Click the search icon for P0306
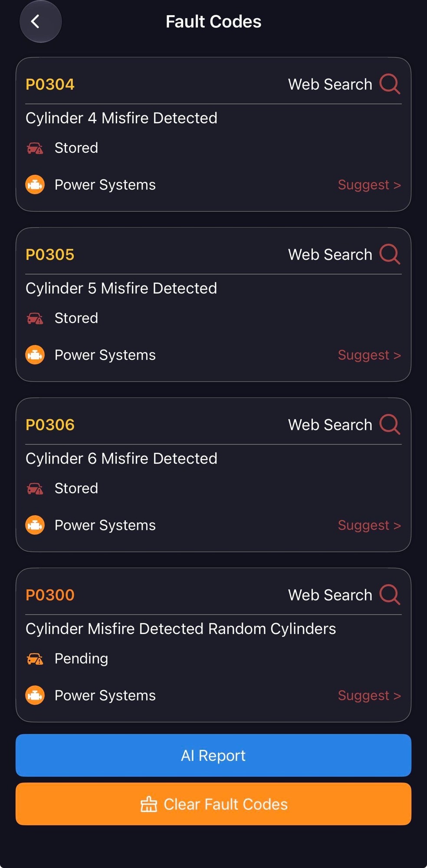 390,424
